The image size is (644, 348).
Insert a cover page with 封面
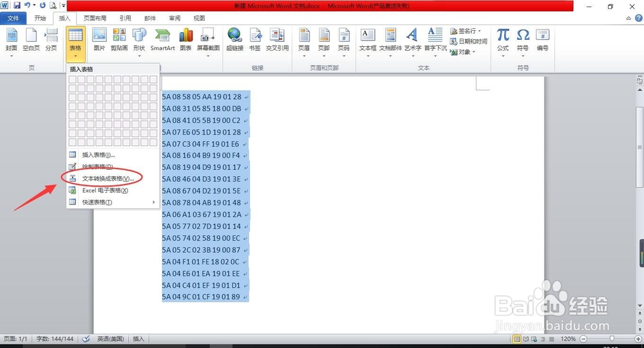coord(12,42)
